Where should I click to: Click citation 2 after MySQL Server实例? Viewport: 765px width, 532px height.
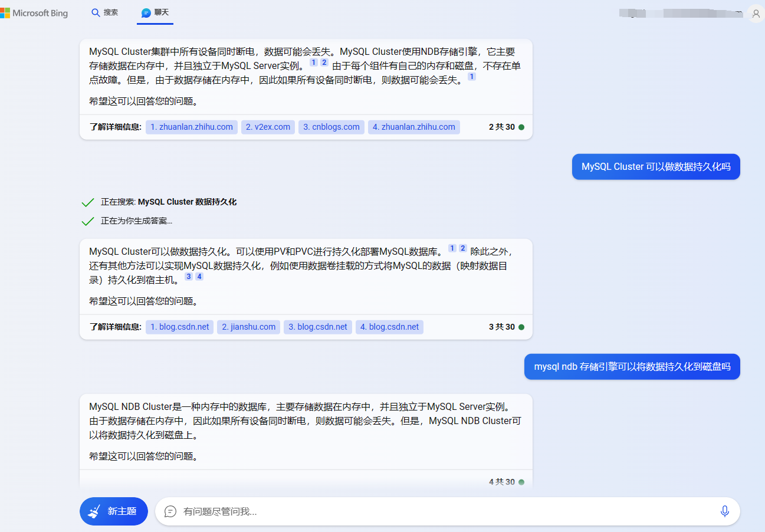pos(324,63)
